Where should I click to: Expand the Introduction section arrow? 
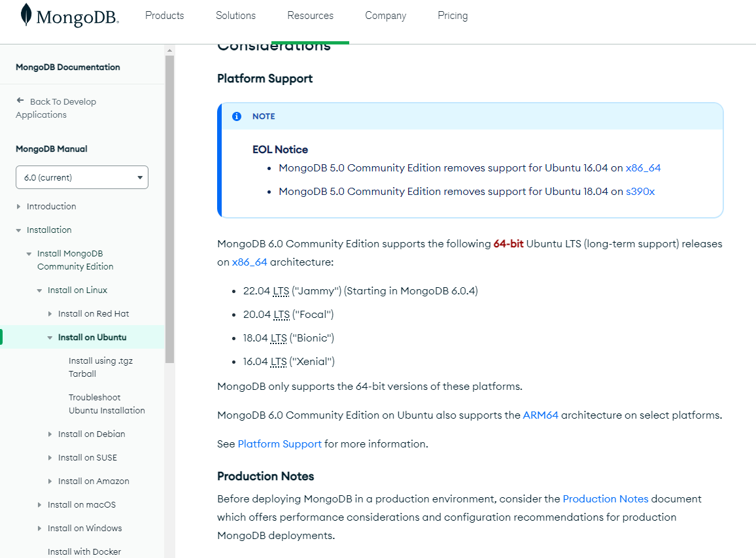coord(18,207)
